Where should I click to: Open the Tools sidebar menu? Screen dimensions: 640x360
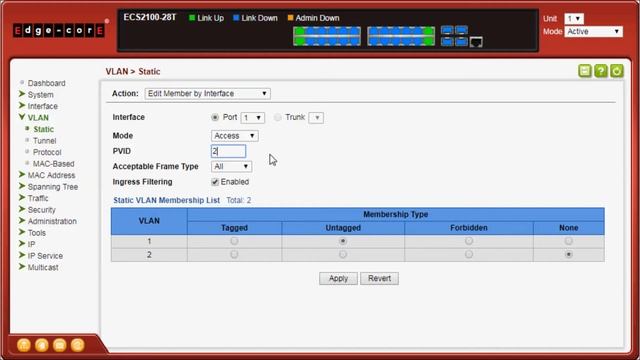pyautogui.click(x=37, y=233)
